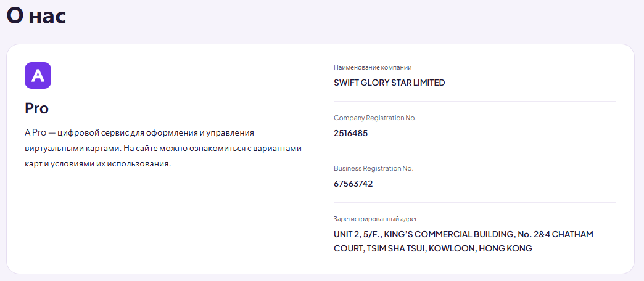644x281 pixels.
Task: Click the line "карт и условиями их использования"
Action: (x=97, y=163)
